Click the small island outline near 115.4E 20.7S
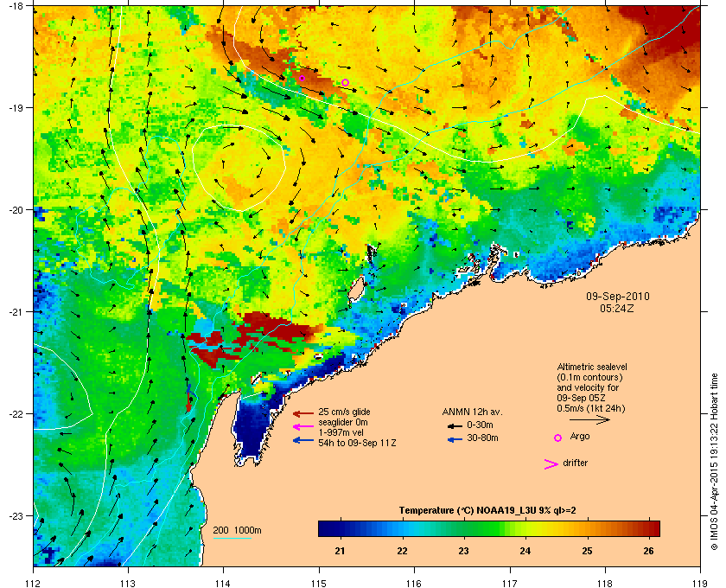Screen dimensions: 726x588 tap(356, 290)
